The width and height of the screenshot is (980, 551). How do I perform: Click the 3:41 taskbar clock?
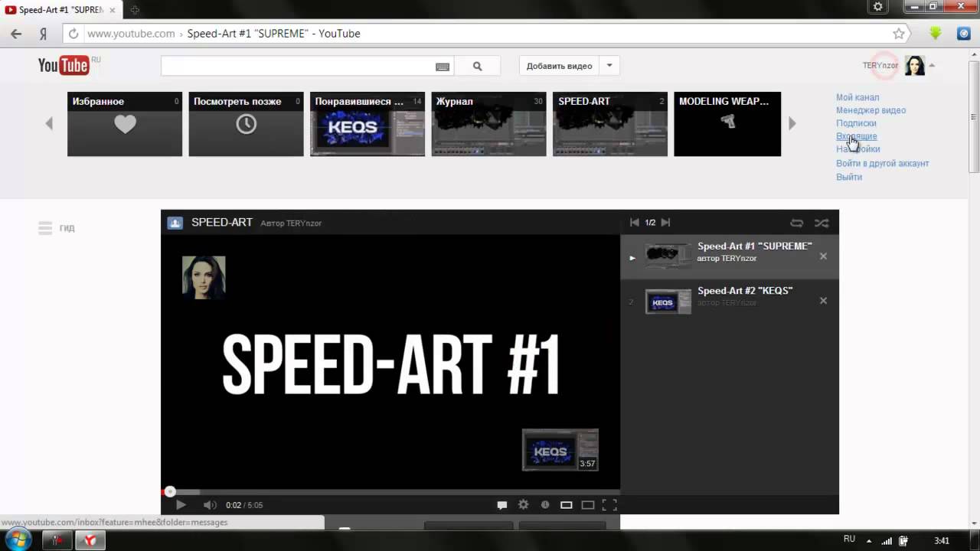[942, 540]
